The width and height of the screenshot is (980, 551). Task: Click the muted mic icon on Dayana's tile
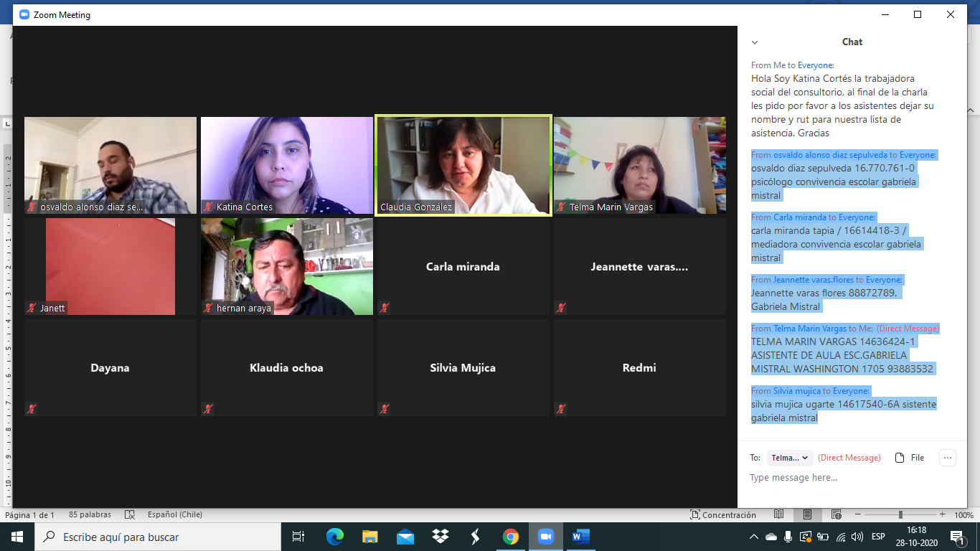tap(32, 409)
